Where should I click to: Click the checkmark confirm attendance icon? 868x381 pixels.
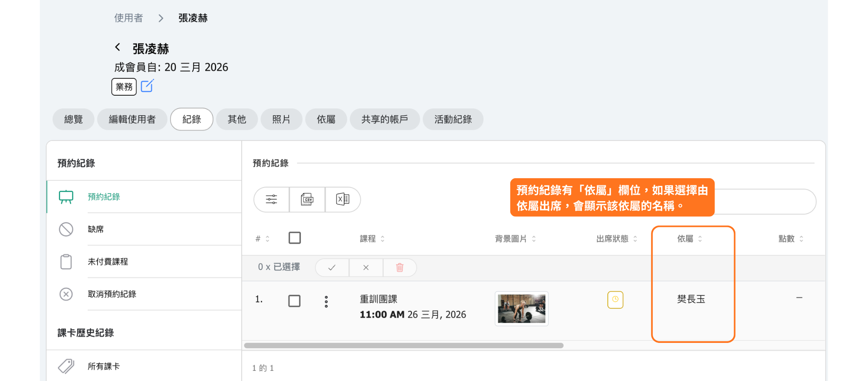pyautogui.click(x=332, y=268)
